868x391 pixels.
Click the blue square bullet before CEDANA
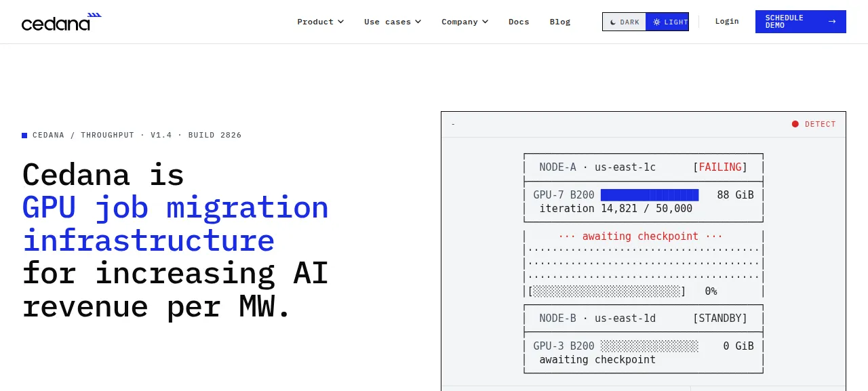[x=24, y=135]
